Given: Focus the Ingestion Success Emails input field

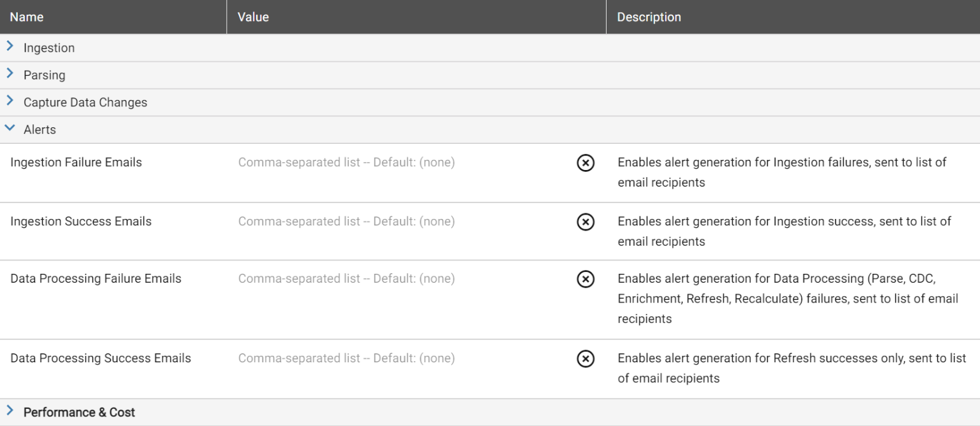Looking at the screenshot, I should (x=403, y=222).
